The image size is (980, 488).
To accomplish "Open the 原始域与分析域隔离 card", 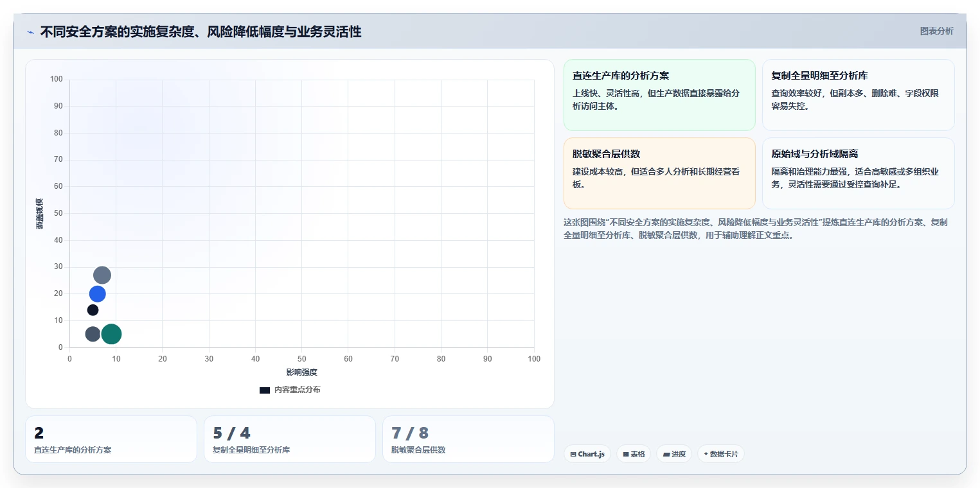I will pos(858,173).
